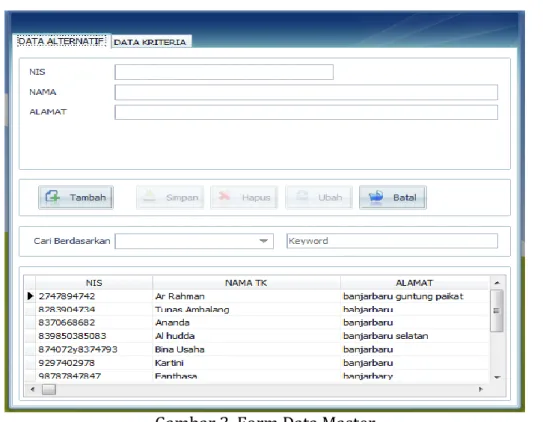This screenshot has width=543, height=422.
Task: Click the table's scroll up arrow
Action: (x=497, y=283)
